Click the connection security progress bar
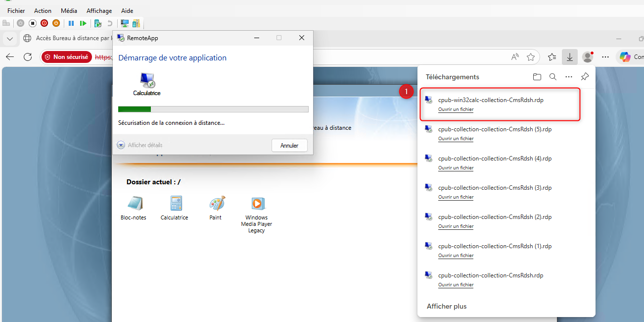 coord(213,109)
